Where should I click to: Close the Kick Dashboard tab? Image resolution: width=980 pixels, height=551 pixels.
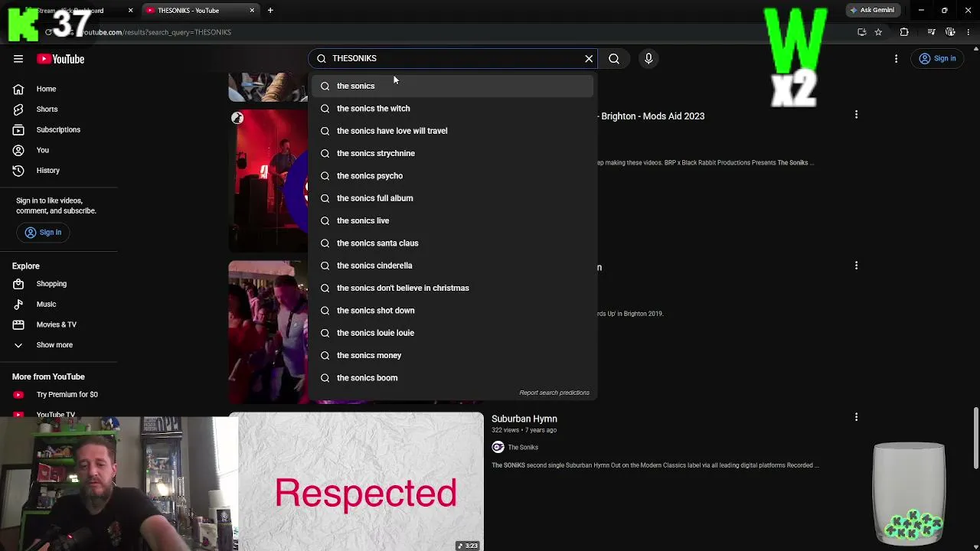(x=130, y=11)
